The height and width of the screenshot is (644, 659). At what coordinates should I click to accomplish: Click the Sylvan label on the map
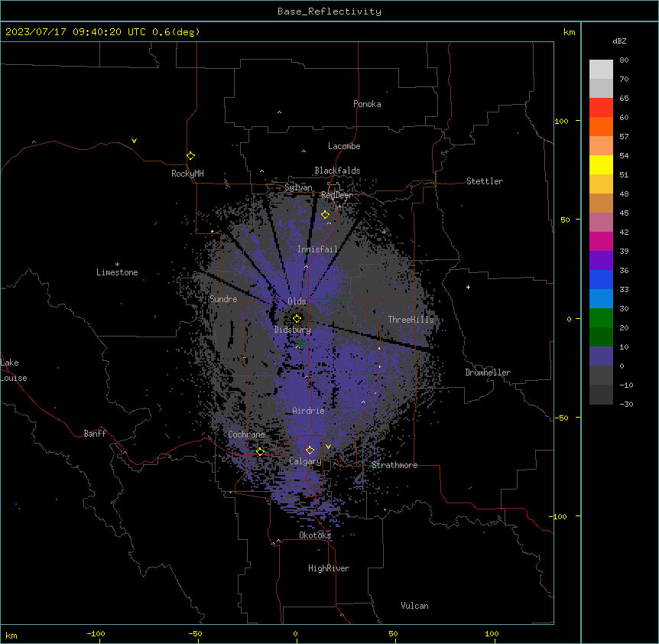[x=298, y=187]
